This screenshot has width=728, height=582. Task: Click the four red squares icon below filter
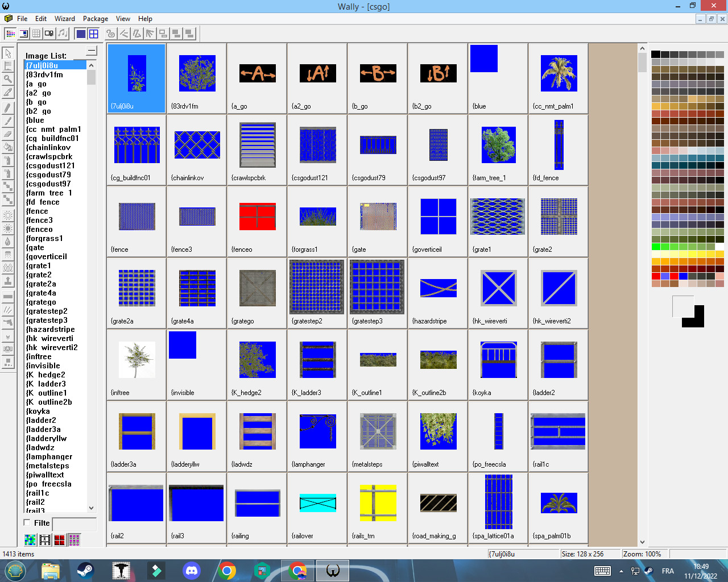click(x=60, y=539)
